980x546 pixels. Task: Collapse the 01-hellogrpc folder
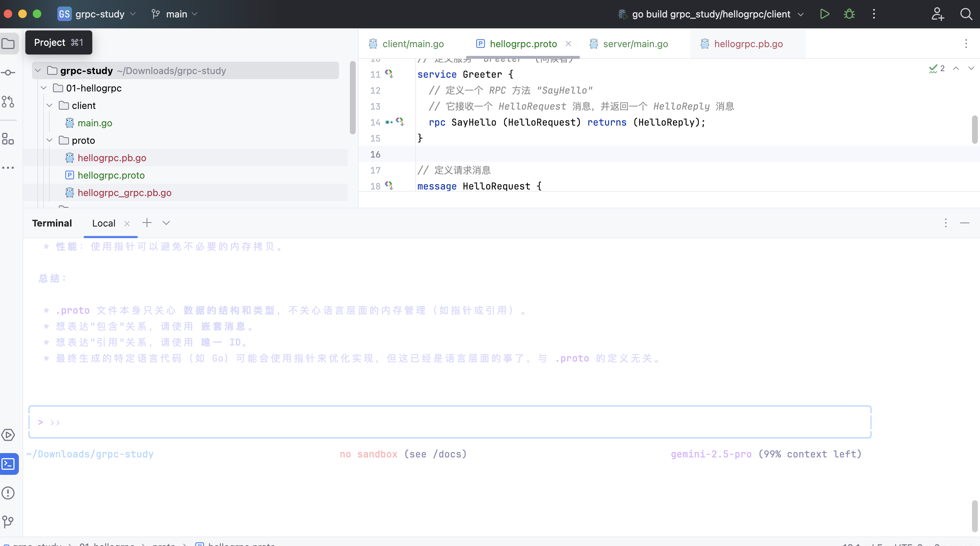coord(44,88)
